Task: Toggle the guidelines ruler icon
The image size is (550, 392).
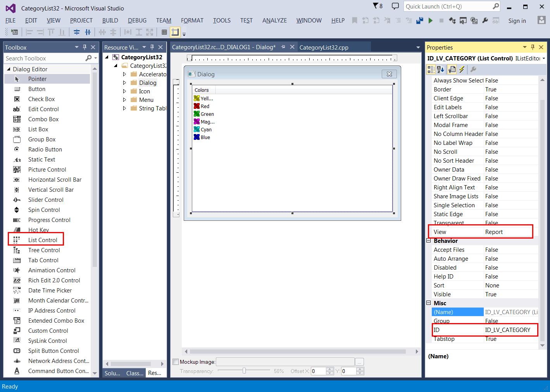Action: click(x=175, y=32)
